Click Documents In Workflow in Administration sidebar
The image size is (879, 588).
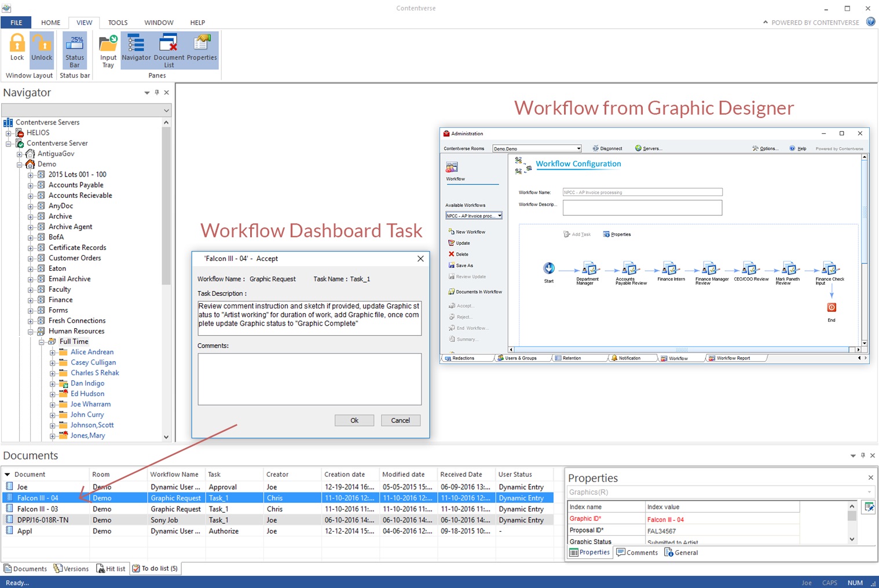[475, 292]
